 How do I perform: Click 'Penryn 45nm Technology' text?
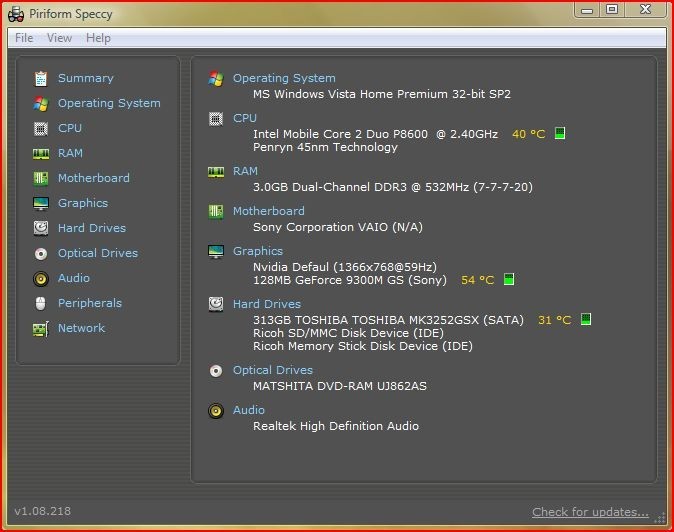pyautogui.click(x=325, y=147)
